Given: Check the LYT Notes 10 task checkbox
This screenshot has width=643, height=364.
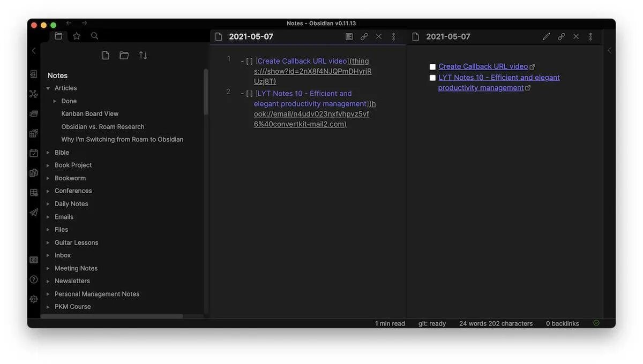Looking at the screenshot, I should 432,77.
